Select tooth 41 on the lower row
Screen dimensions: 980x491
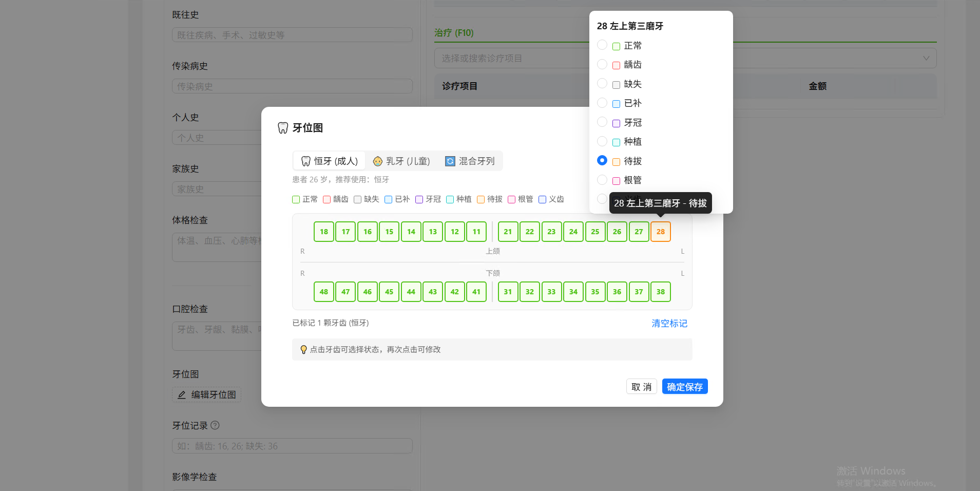[x=476, y=292]
